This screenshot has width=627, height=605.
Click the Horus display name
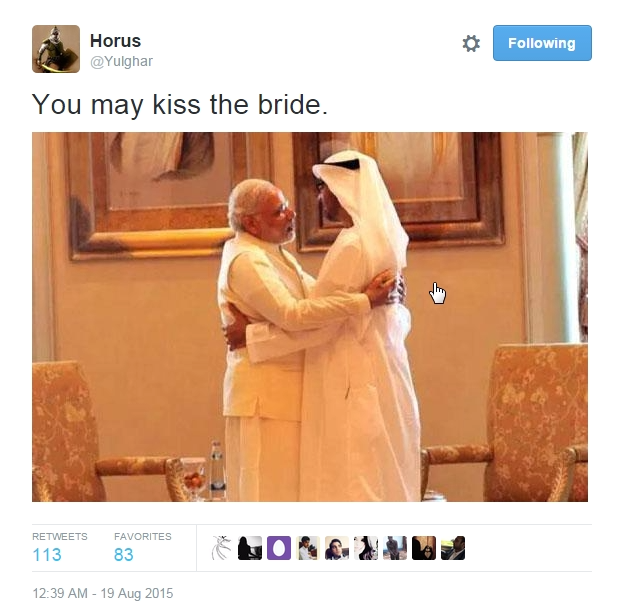[x=115, y=41]
